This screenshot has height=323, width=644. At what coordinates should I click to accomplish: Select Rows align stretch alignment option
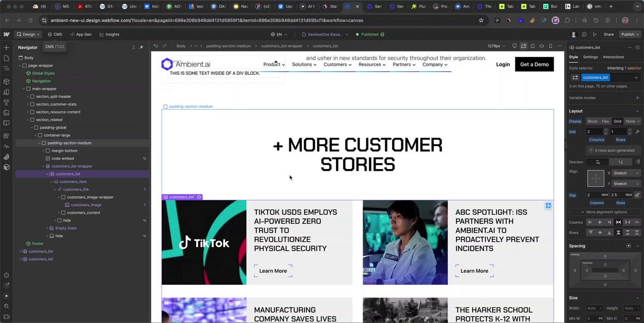tap(618, 232)
